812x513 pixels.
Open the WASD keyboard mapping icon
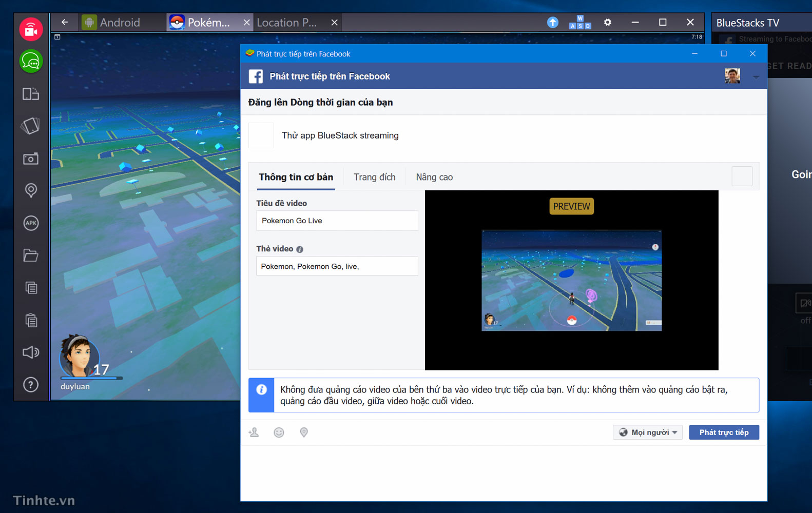click(x=580, y=23)
